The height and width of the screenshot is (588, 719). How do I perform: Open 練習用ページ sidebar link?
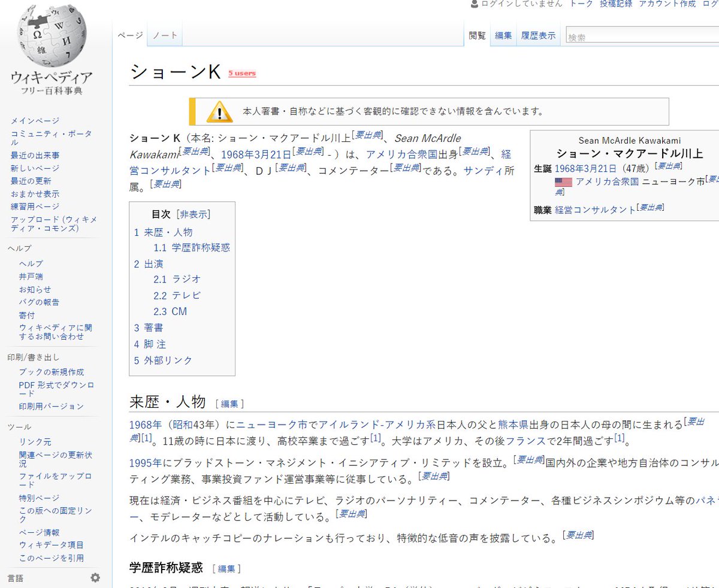click(x=35, y=207)
